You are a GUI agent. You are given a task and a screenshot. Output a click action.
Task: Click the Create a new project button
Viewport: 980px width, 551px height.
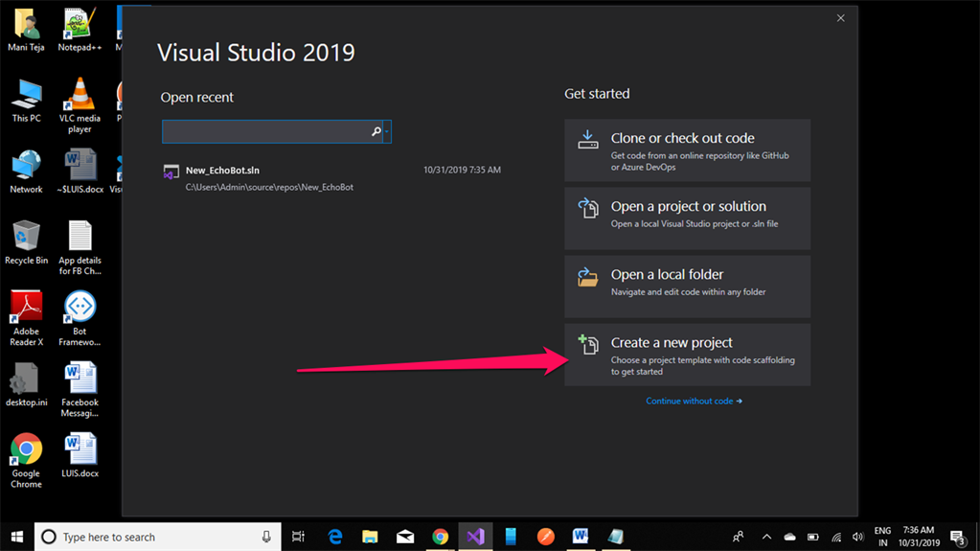coord(687,355)
